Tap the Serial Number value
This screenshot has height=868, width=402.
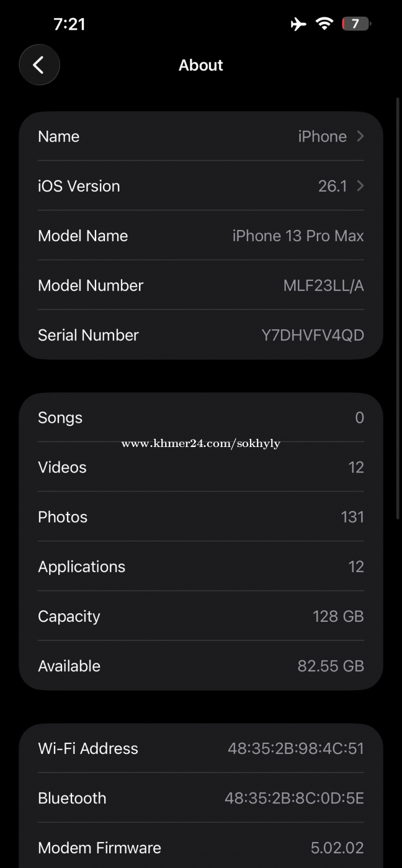(x=312, y=335)
